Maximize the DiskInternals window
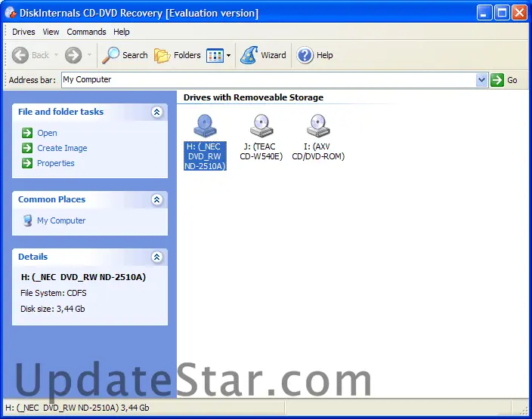 [x=502, y=13]
